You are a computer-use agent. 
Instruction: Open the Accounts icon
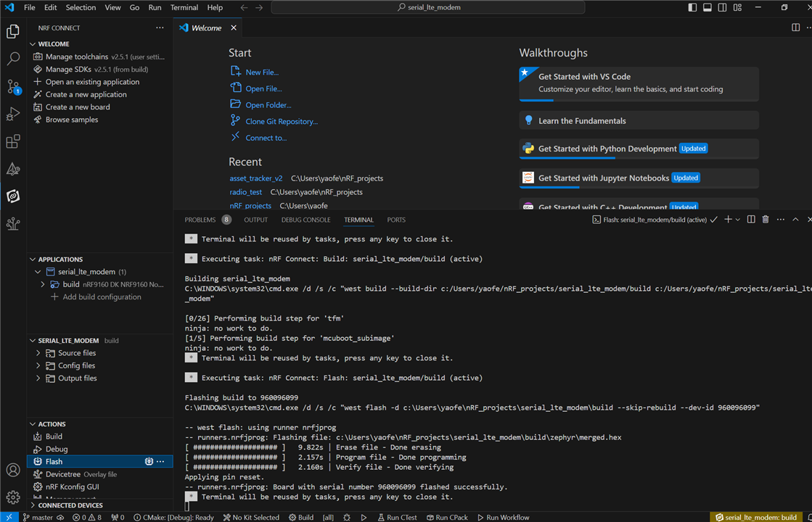[x=13, y=470]
